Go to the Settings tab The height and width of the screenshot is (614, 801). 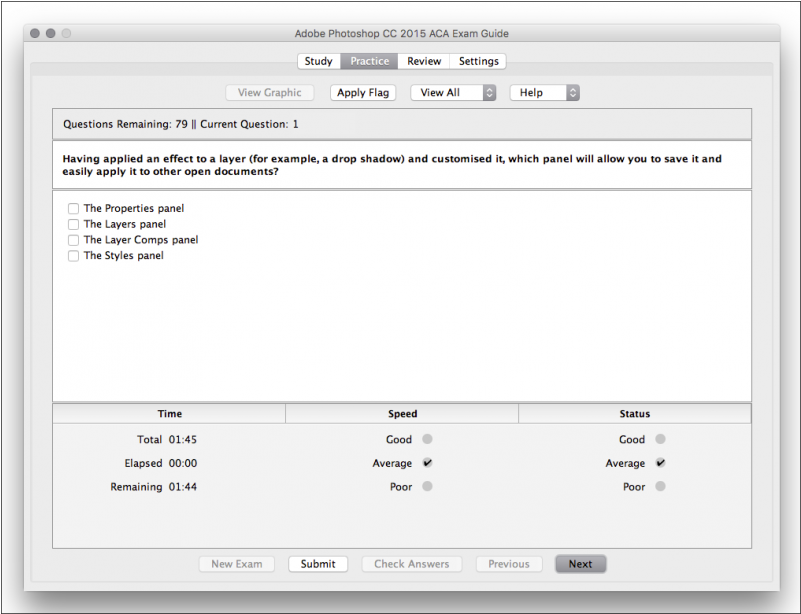click(x=478, y=61)
